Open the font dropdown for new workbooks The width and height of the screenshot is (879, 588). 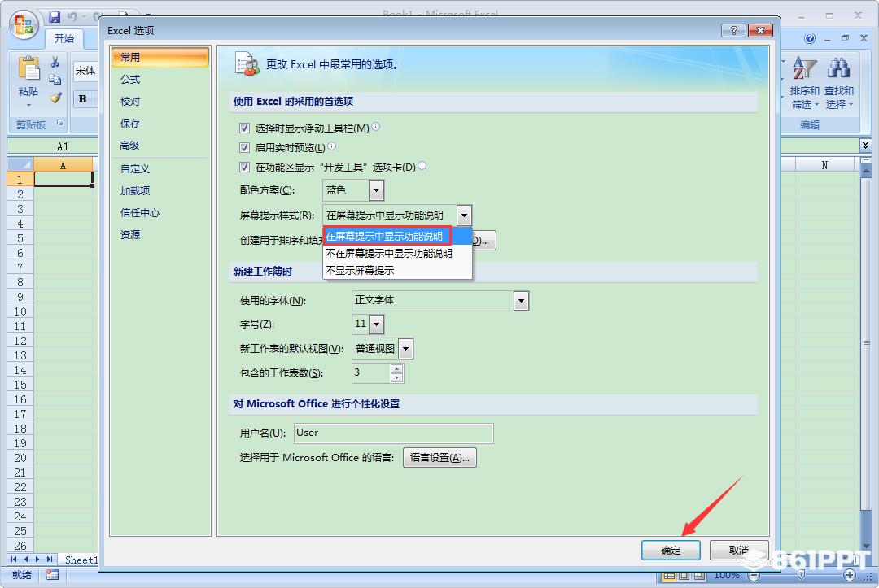pos(522,301)
